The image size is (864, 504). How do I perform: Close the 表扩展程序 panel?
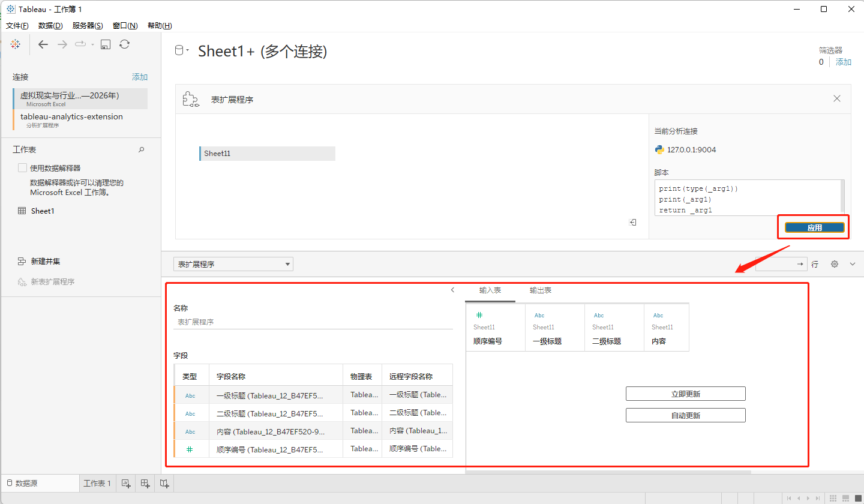[837, 98]
